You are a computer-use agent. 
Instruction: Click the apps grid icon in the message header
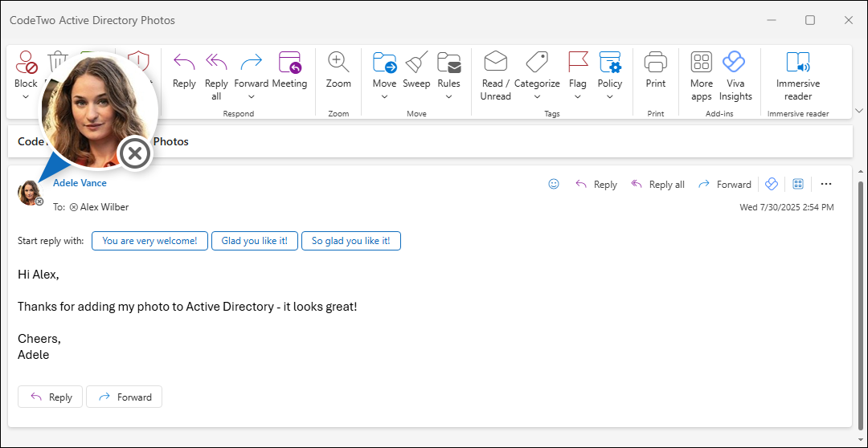(x=798, y=184)
